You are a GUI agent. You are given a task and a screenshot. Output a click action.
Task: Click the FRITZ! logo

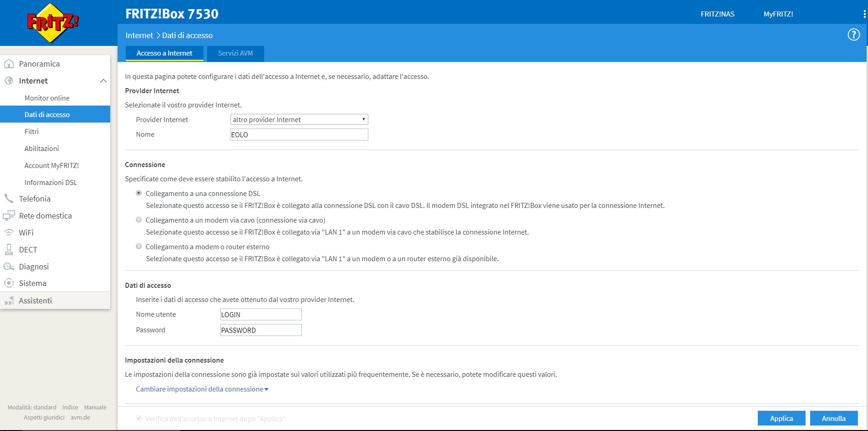point(53,23)
